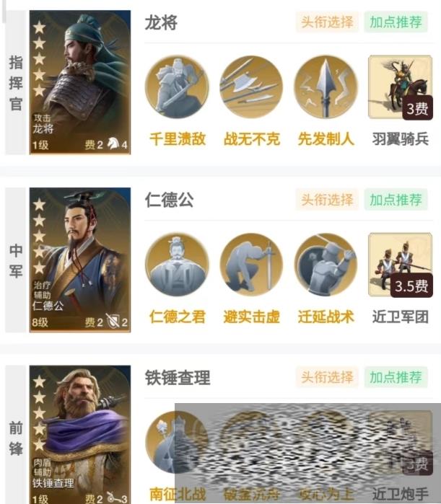Image resolution: width=441 pixels, height=504 pixels.
Task: Open 加点推荐 for 龙将
Action: point(396,22)
